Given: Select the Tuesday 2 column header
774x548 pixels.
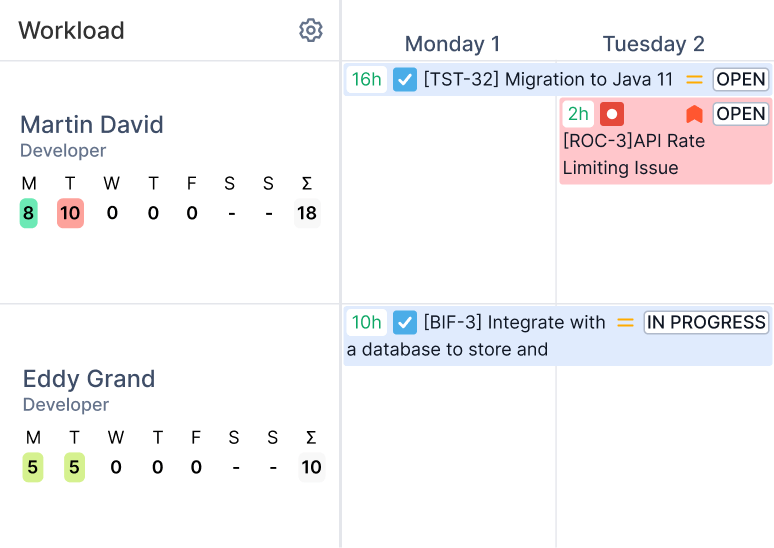Looking at the screenshot, I should click(653, 44).
